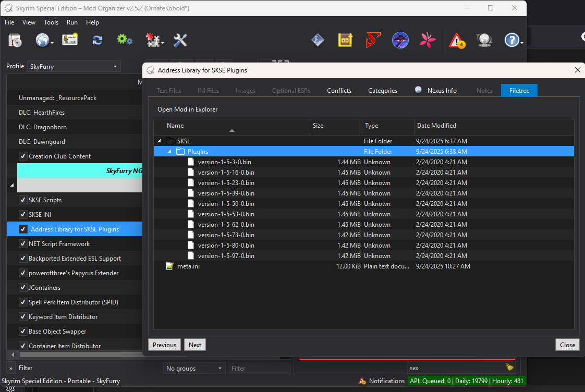The image size is (585, 392).
Task: Toggle Creation Club Content checkbox
Action: 23,156
